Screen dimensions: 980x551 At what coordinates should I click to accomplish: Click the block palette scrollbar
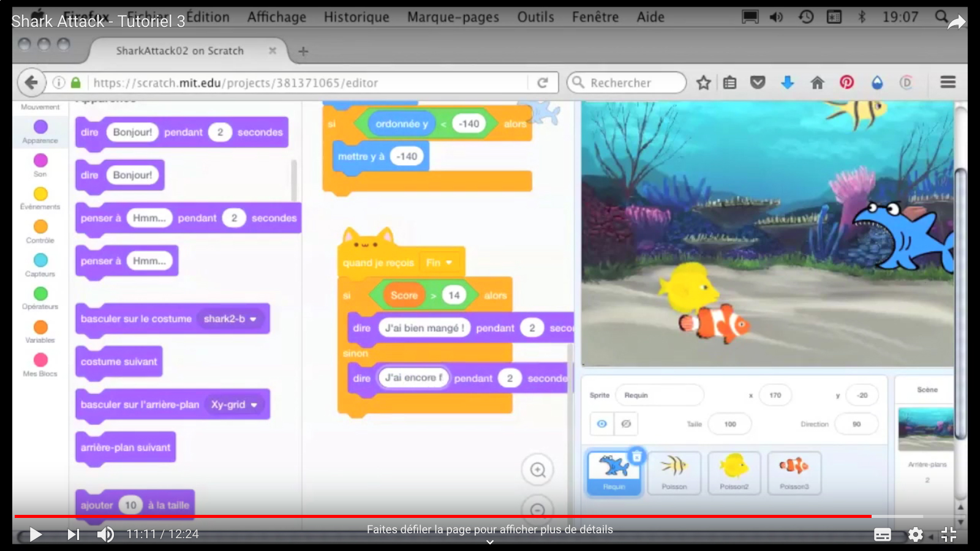point(294,181)
